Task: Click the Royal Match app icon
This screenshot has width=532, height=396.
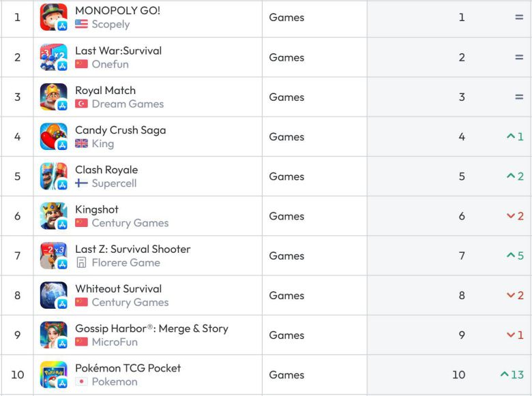Action: [x=53, y=97]
